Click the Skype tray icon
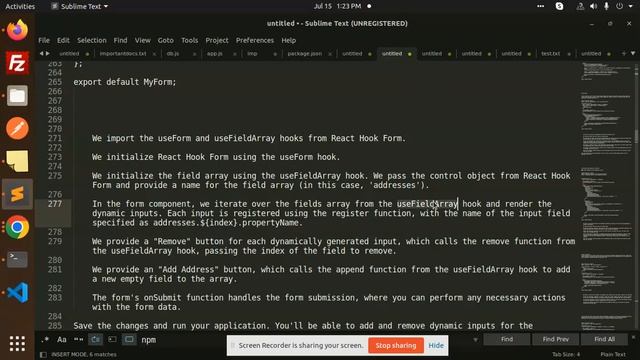 coord(559,7)
